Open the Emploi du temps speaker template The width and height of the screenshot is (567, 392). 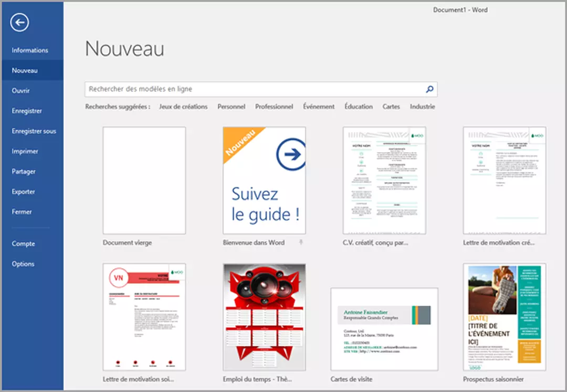pyautogui.click(x=264, y=317)
